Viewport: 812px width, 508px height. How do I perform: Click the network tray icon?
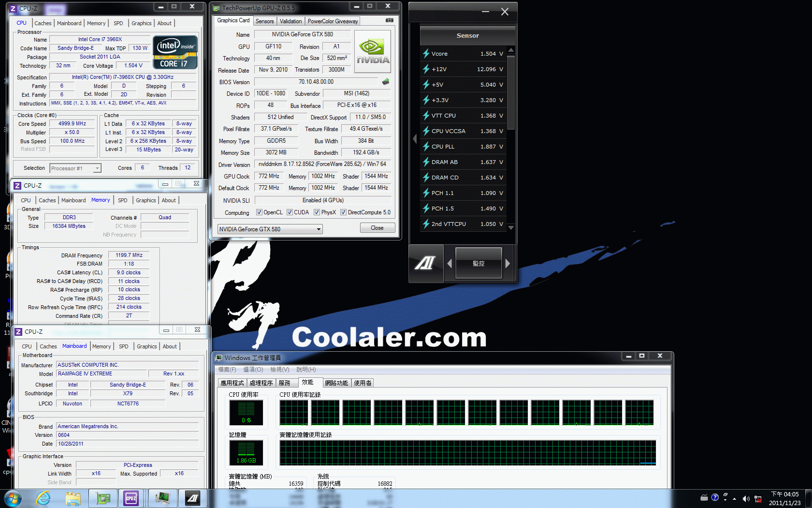click(x=758, y=499)
